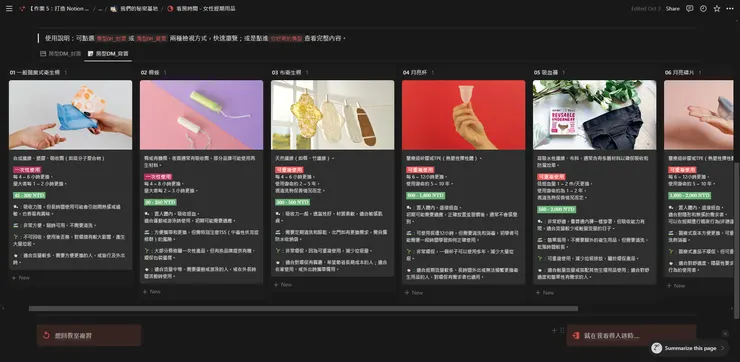Screen dimensions: 740x362
Task: Click the Edited Oct 3 timestamp
Action: tap(646, 8)
